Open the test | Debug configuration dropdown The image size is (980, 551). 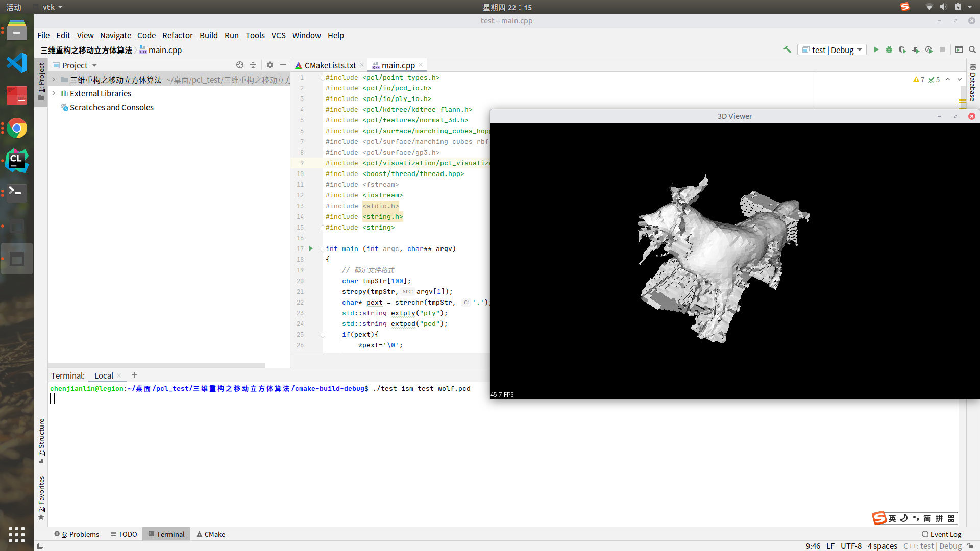(x=832, y=49)
